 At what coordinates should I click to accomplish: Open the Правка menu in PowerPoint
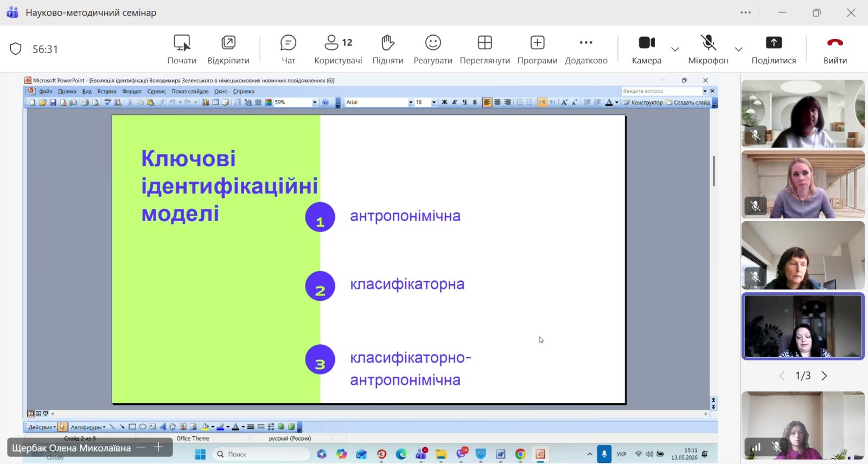click(67, 92)
